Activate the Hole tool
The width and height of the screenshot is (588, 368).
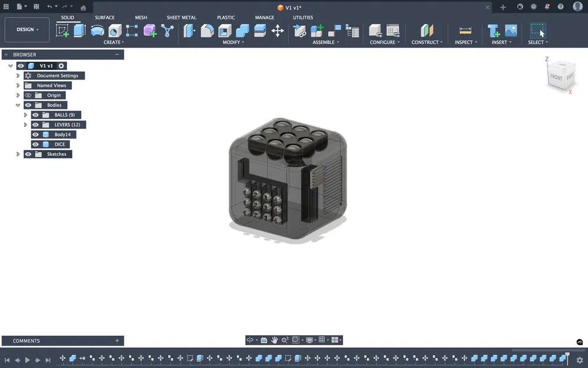click(113, 30)
